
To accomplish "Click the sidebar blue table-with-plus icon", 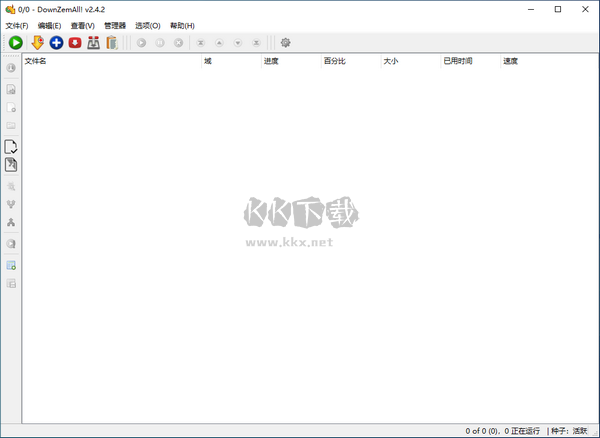I will pos(11,265).
